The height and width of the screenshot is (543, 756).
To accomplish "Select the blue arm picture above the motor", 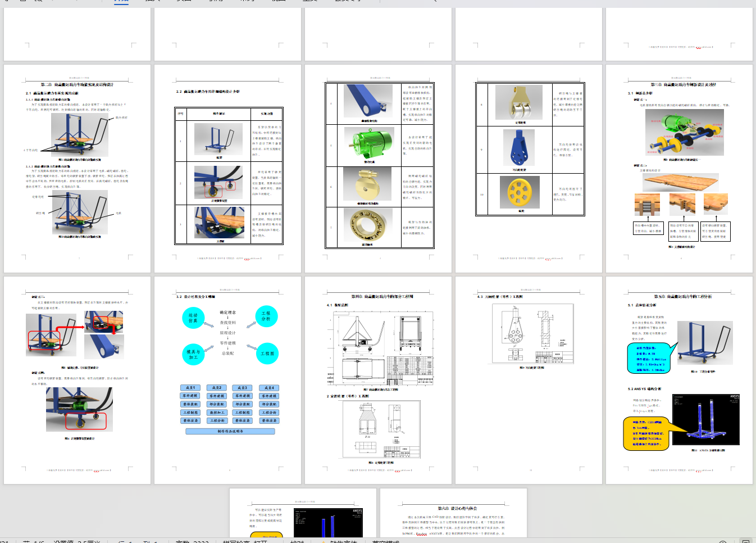I will click(368, 102).
